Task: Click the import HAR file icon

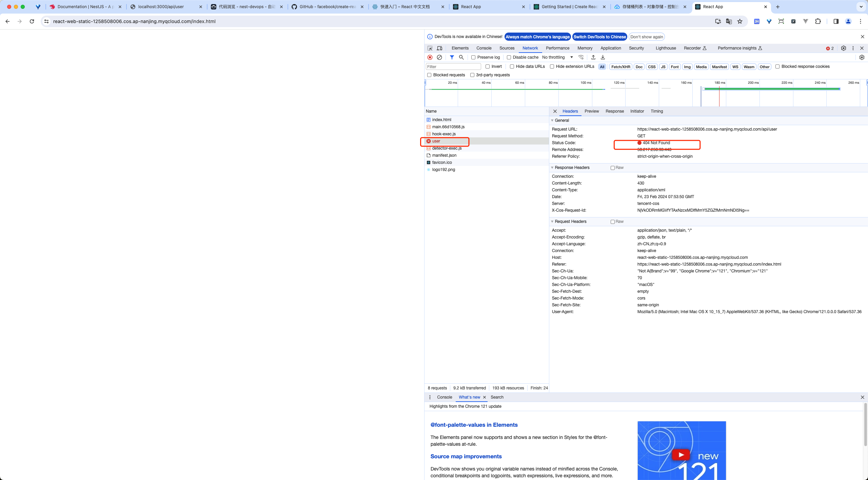Action: coord(593,57)
